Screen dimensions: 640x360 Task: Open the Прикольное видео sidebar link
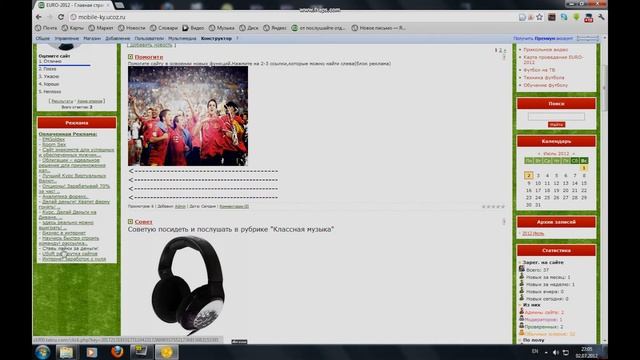pyautogui.click(x=546, y=50)
